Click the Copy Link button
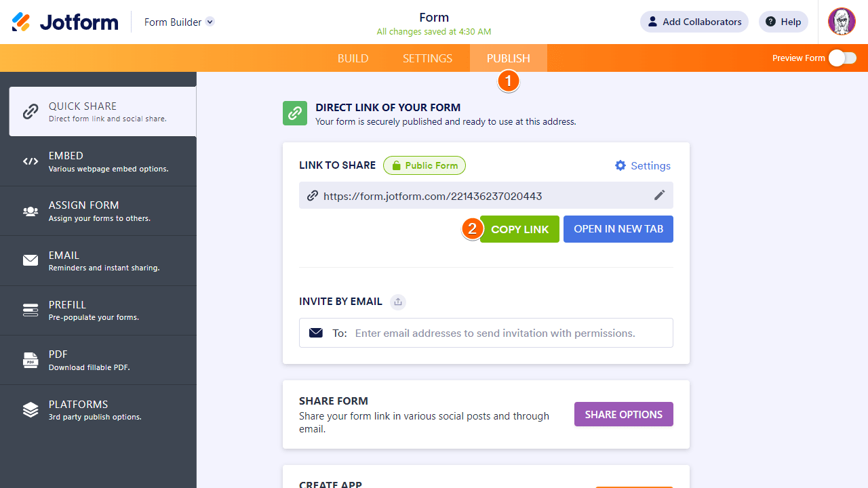This screenshot has width=868, height=488. (x=519, y=229)
